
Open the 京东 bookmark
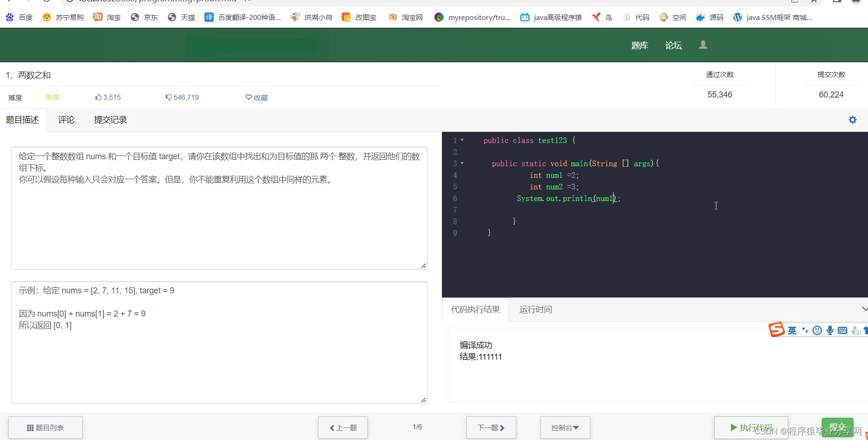coord(144,17)
